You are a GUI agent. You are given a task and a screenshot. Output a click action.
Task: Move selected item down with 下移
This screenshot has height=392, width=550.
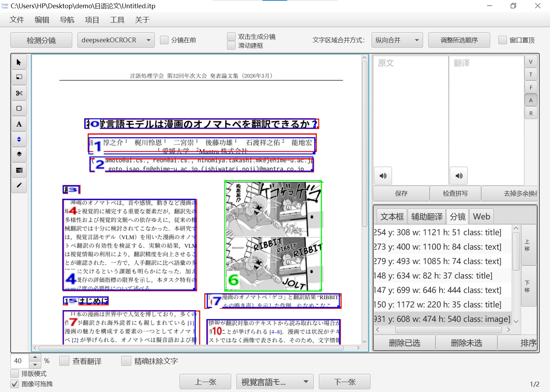pos(529,286)
